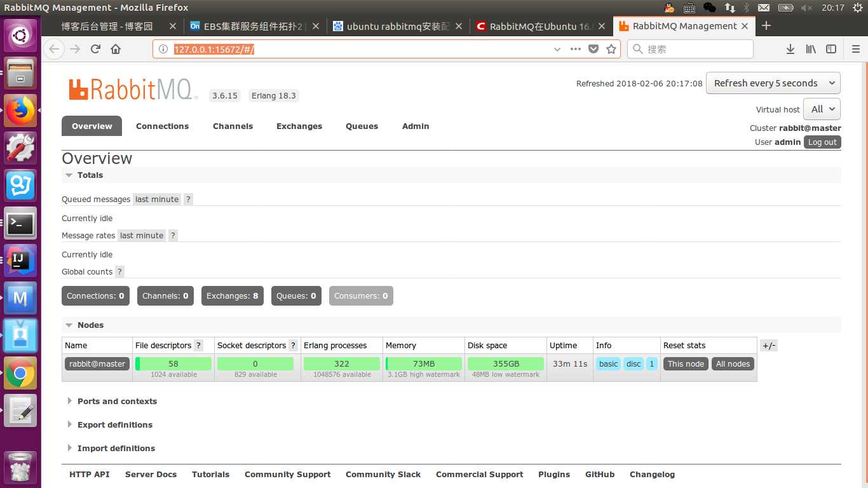Open the muted volume indicator
868x488 pixels.
pyautogui.click(x=806, y=8)
